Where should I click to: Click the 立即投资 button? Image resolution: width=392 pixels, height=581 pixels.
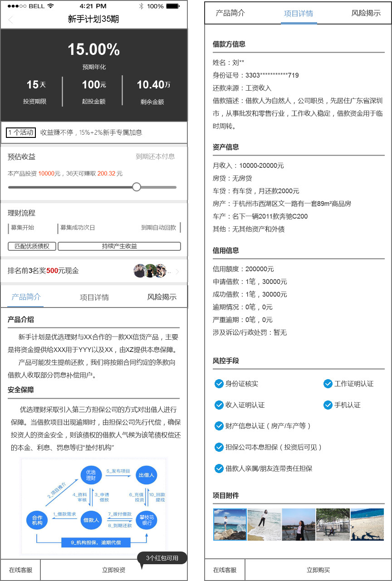tap(113, 570)
